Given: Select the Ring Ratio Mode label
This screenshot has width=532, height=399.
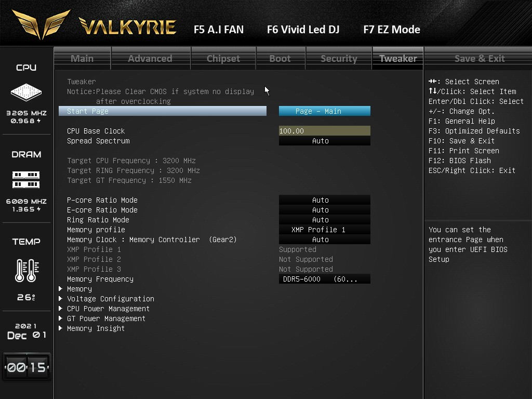Looking at the screenshot, I should [x=98, y=220].
